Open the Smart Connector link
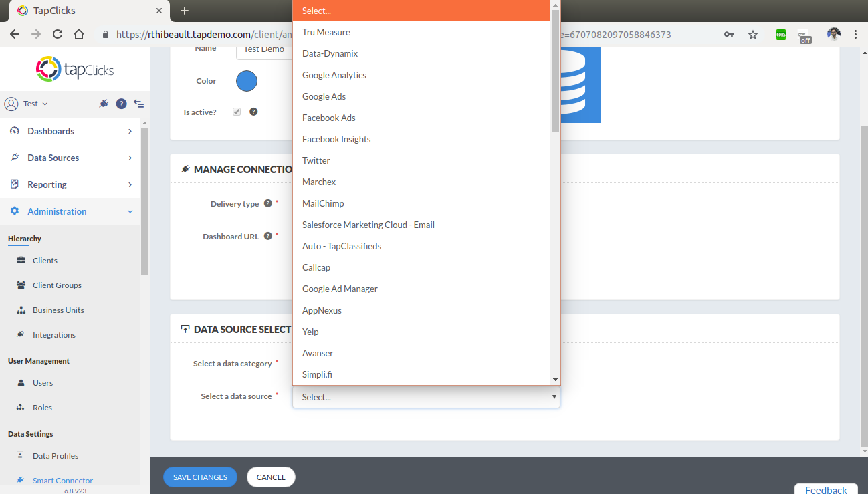 tap(63, 480)
